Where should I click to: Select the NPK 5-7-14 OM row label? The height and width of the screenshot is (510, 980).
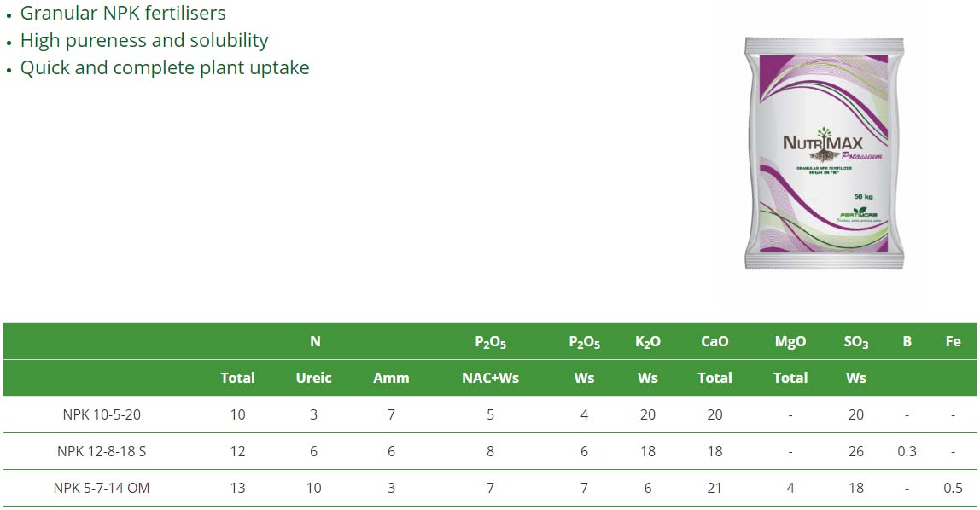102,488
